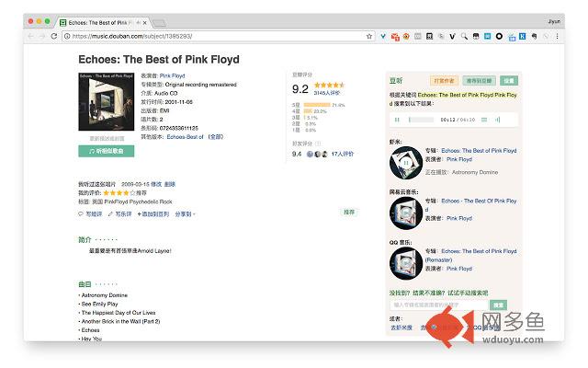The image size is (588, 368).
Task: Click the blue K extension icon
Action: pyautogui.click(x=522, y=36)
